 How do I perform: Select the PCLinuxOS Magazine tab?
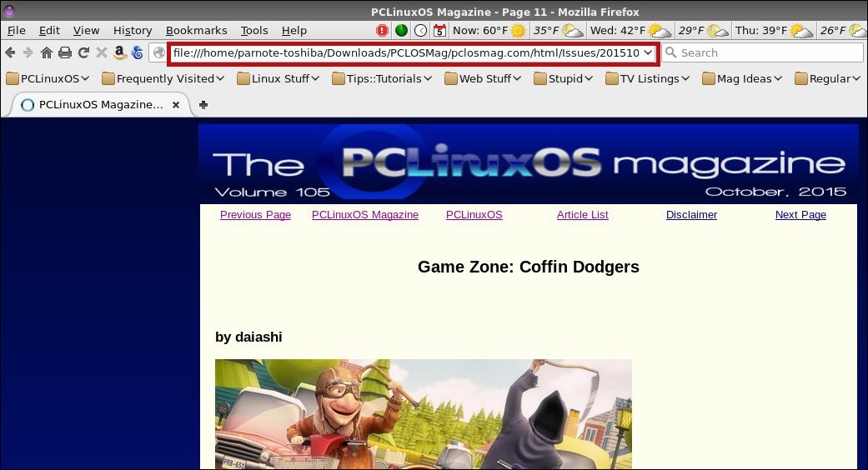point(100,104)
